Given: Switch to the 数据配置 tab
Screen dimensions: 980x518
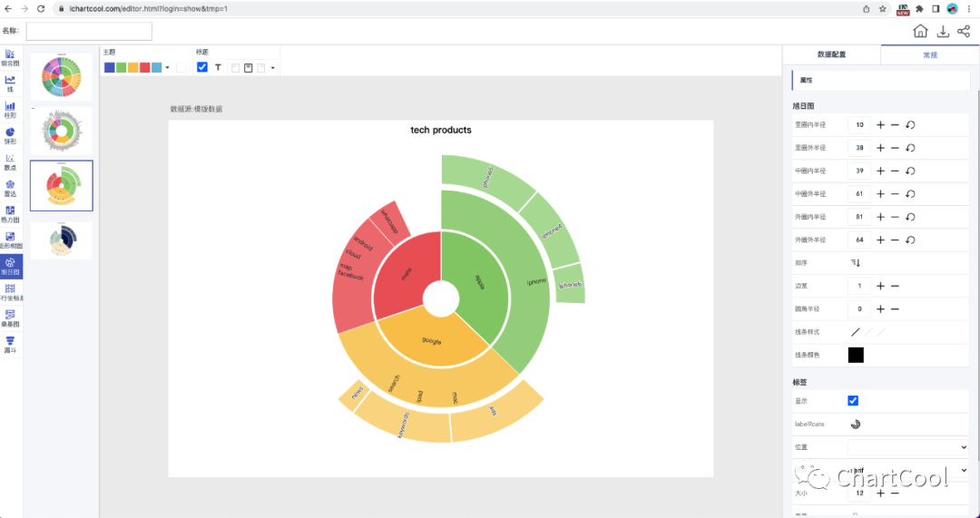Looking at the screenshot, I should click(x=831, y=55).
